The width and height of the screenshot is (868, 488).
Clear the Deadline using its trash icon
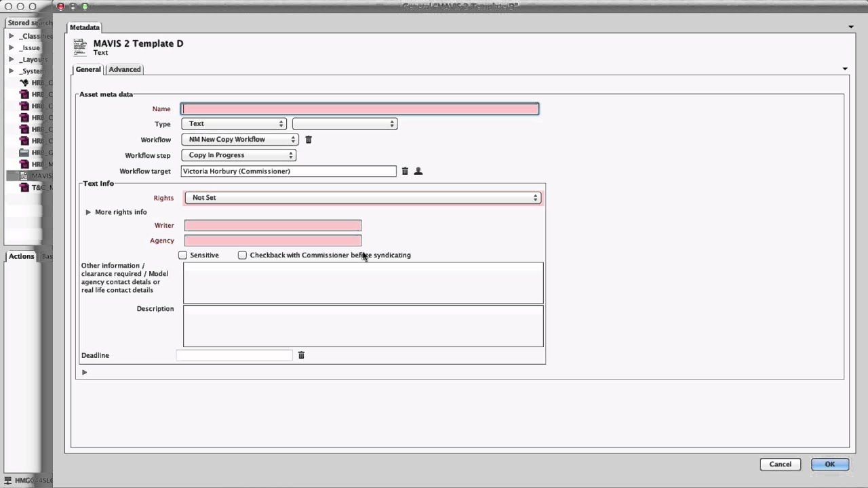pyautogui.click(x=301, y=355)
